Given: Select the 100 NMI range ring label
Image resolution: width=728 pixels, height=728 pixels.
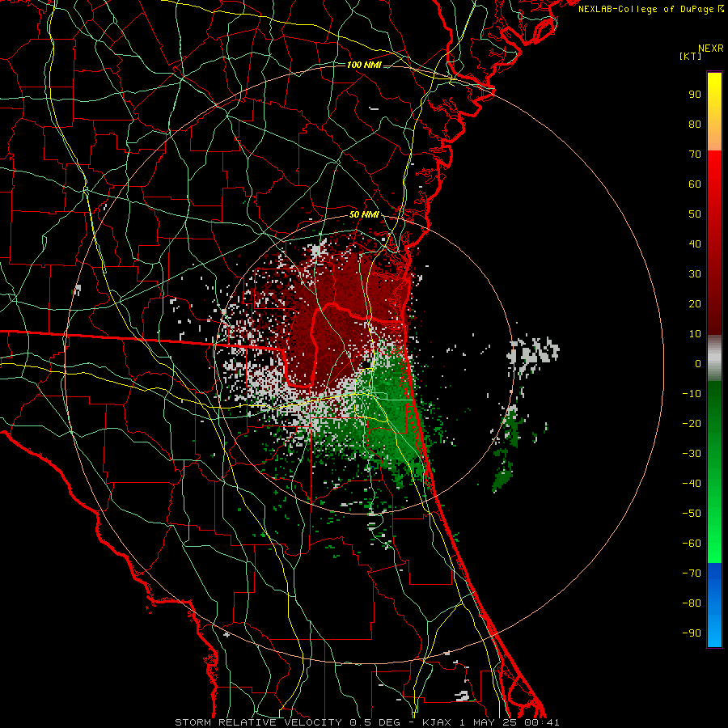Looking at the screenshot, I should pos(364,65).
